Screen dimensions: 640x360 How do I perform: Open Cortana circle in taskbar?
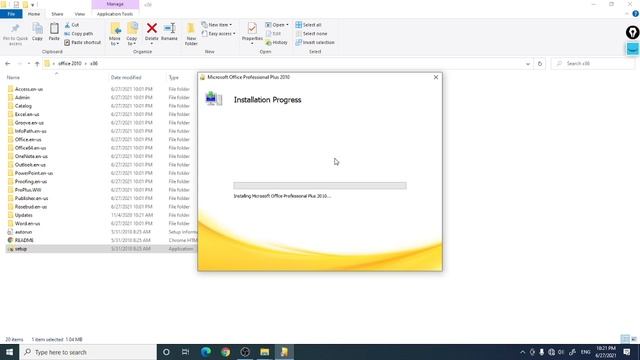pyautogui.click(x=166, y=352)
